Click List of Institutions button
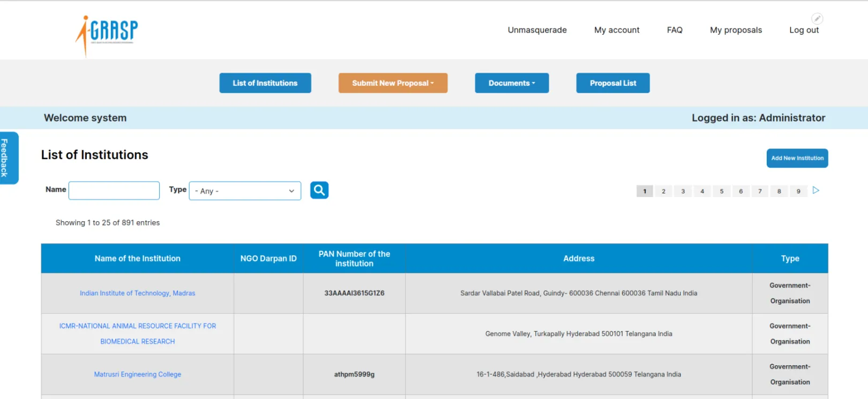Screen dimensions: 868x399 265,83
